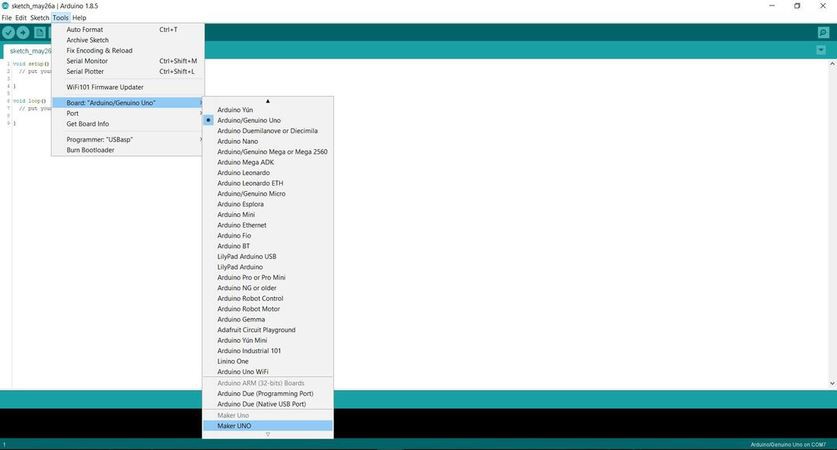Select Arduino Pro or Pro Mini
Screen dimensions: 837x450
coord(267,278)
